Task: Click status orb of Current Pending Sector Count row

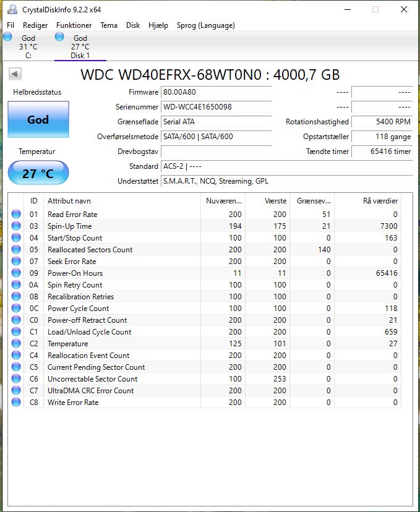Action: click(x=16, y=367)
